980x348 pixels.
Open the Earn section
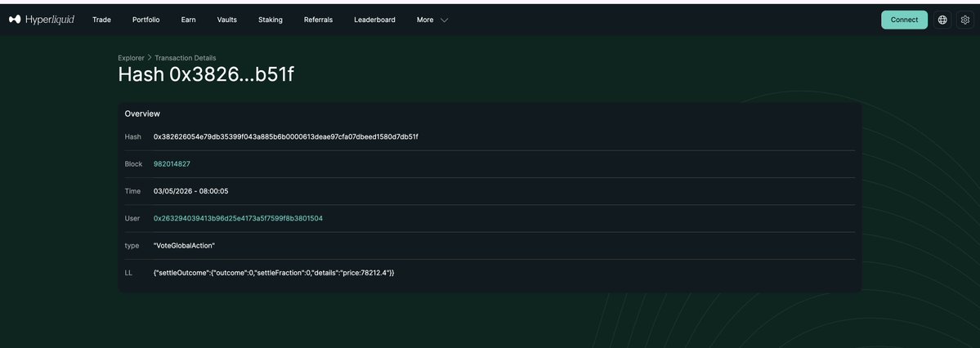[x=188, y=20]
